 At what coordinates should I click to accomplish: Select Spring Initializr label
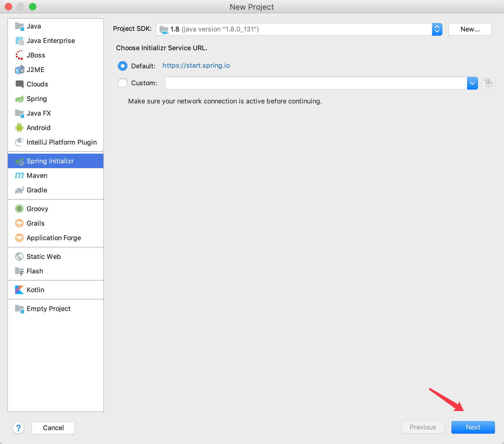pos(50,161)
